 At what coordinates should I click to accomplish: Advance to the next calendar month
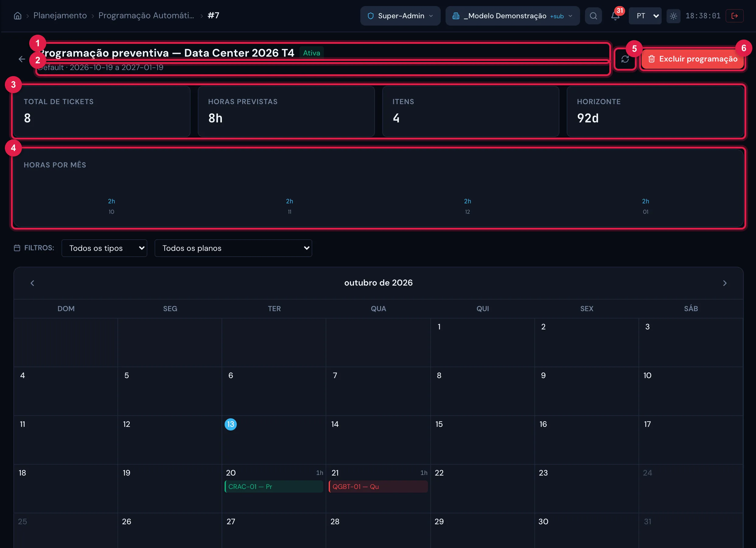click(724, 283)
